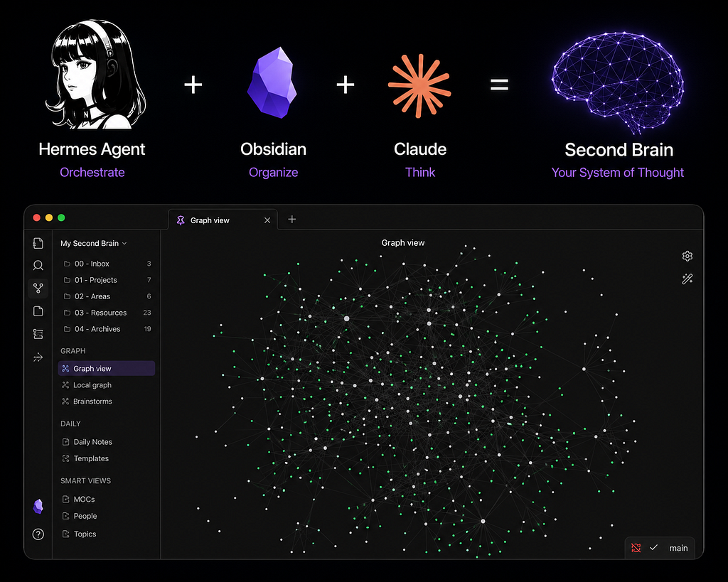Click the Brainstorms item icon
Image resolution: width=728 pixels, height=582 pixels.
click(x=65, y=401)
